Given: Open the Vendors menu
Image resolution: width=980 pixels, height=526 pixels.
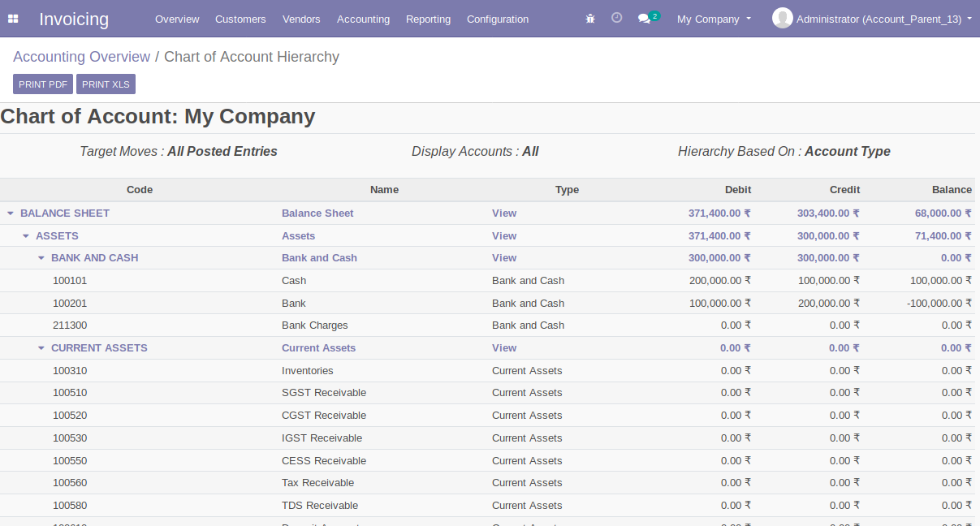Looking at the screenshot, I should pyautogui.click(x=301, y=19).
